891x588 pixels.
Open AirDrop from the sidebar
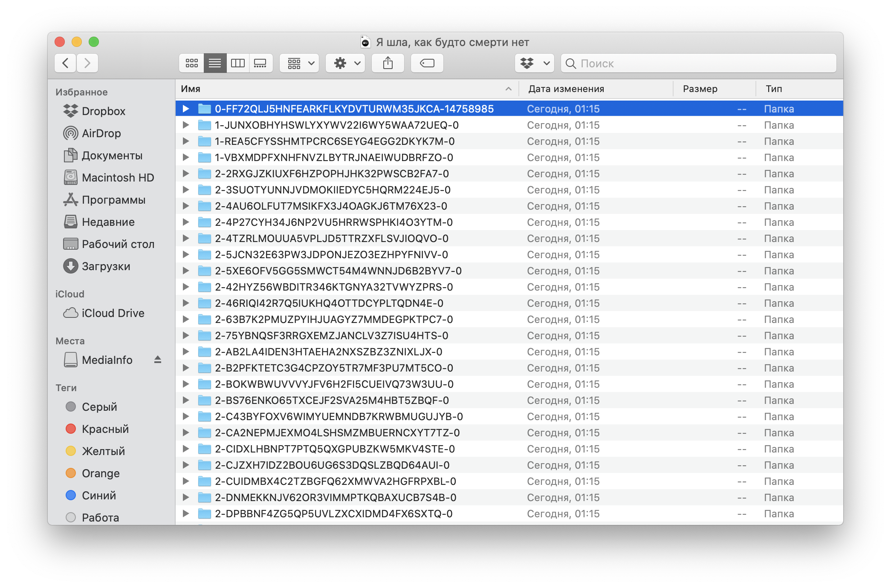point(101,133)
